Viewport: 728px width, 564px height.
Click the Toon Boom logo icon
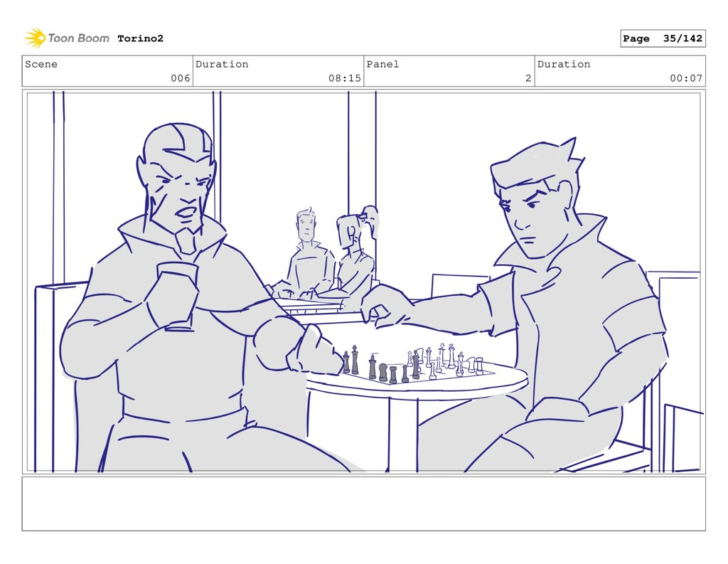point(35,38)
